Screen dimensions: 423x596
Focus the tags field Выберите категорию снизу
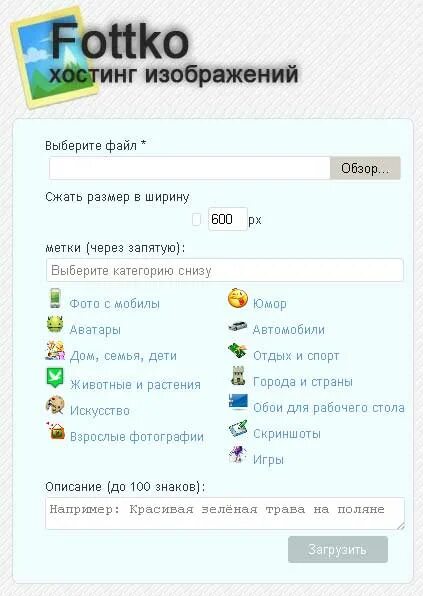coord(225,270)
